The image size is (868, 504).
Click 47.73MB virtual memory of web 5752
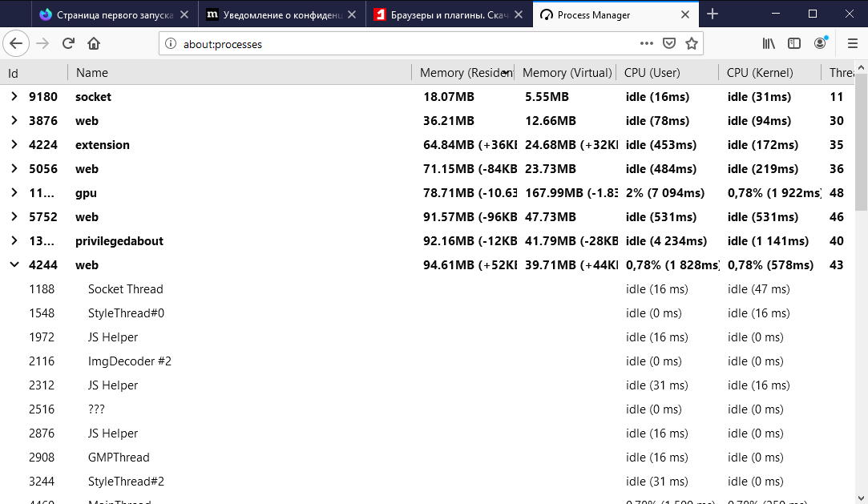[x=551, y=217]
